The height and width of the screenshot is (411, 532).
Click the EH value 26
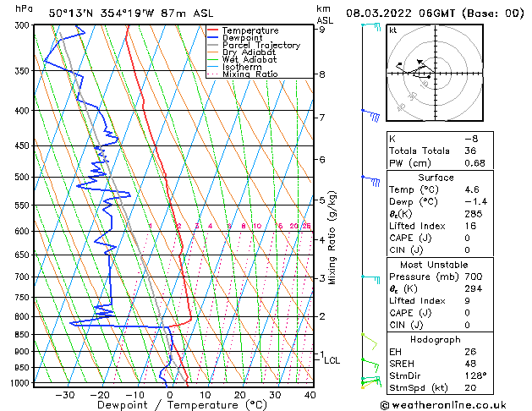(x=470, y=352)
